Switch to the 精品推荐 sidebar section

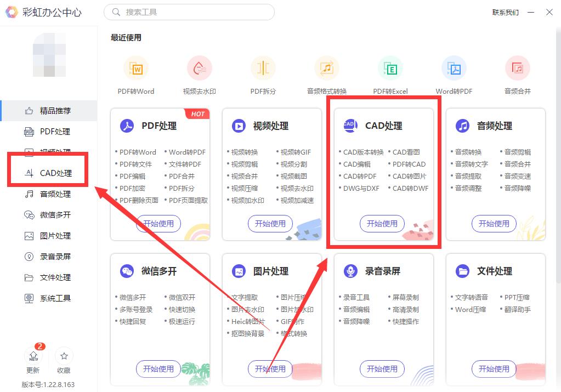pos(48,110)
